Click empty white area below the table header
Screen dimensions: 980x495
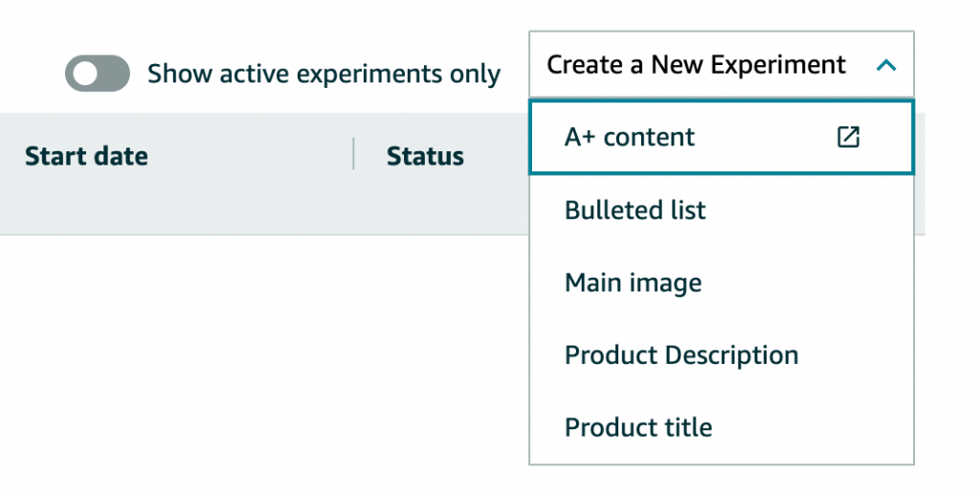pyautogui.click(x=262, y=363)
